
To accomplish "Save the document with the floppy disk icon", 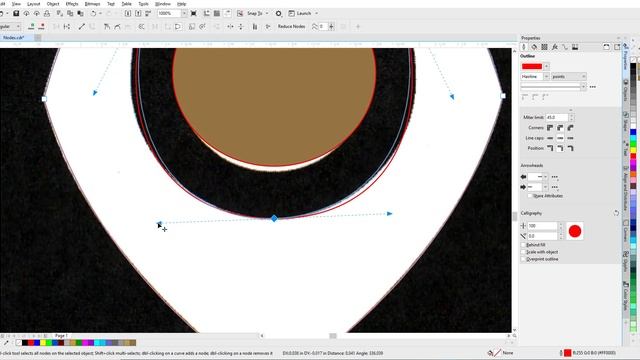I will pos(16,13).
